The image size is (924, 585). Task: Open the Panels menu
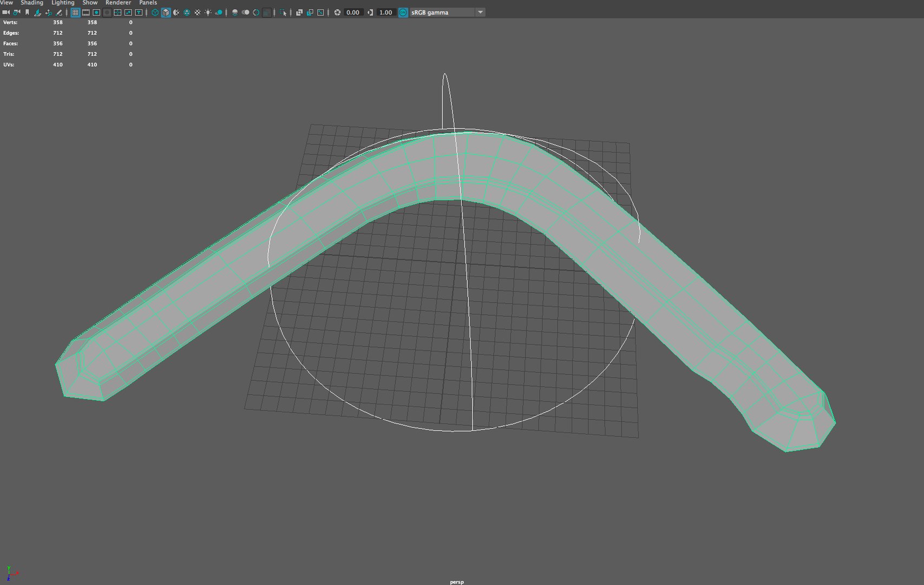[148, 3]
